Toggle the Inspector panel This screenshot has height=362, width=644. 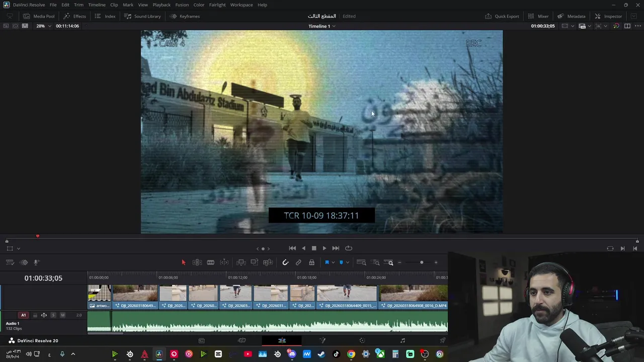608,16
